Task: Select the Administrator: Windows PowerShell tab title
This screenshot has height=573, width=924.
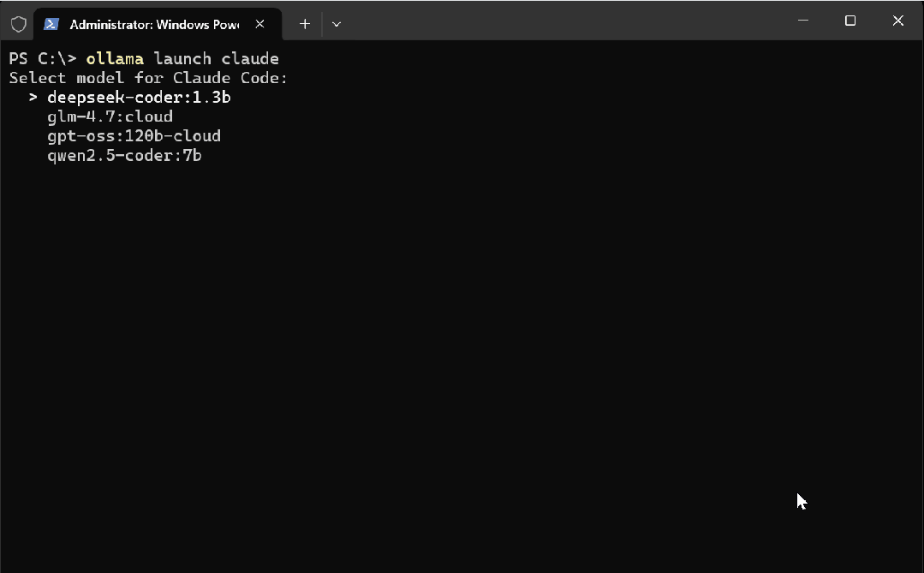Action: tap(154, 25)
